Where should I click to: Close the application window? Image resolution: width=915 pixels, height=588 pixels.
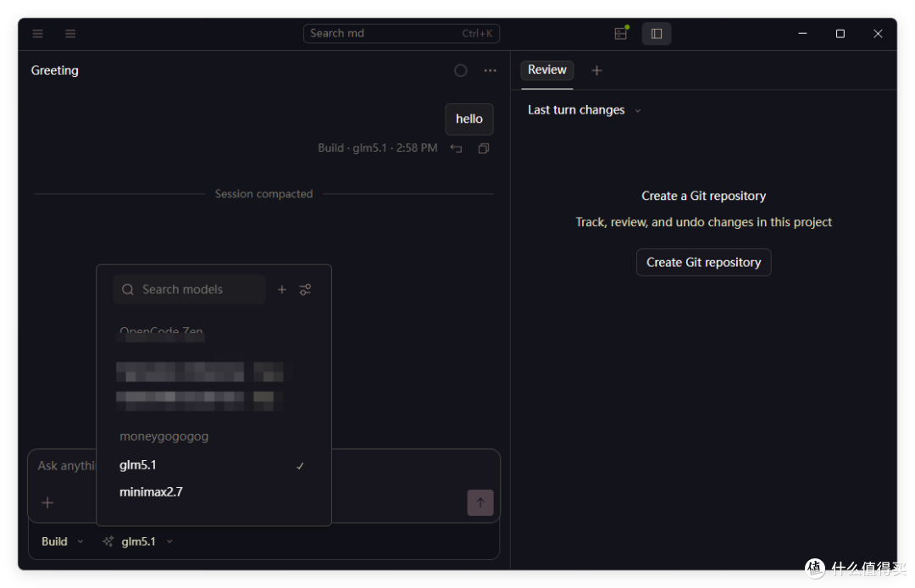pyautogui.click(x=878, y=34)
